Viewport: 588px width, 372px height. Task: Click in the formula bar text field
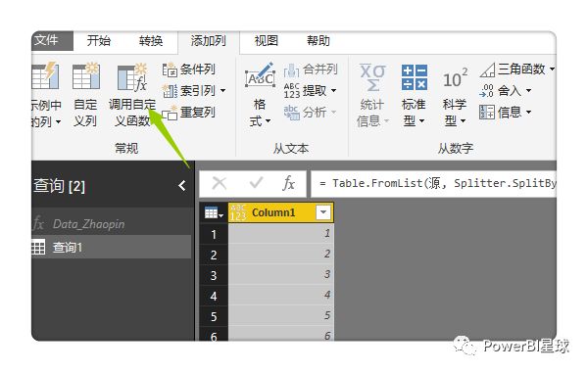(x=433, y=184)
